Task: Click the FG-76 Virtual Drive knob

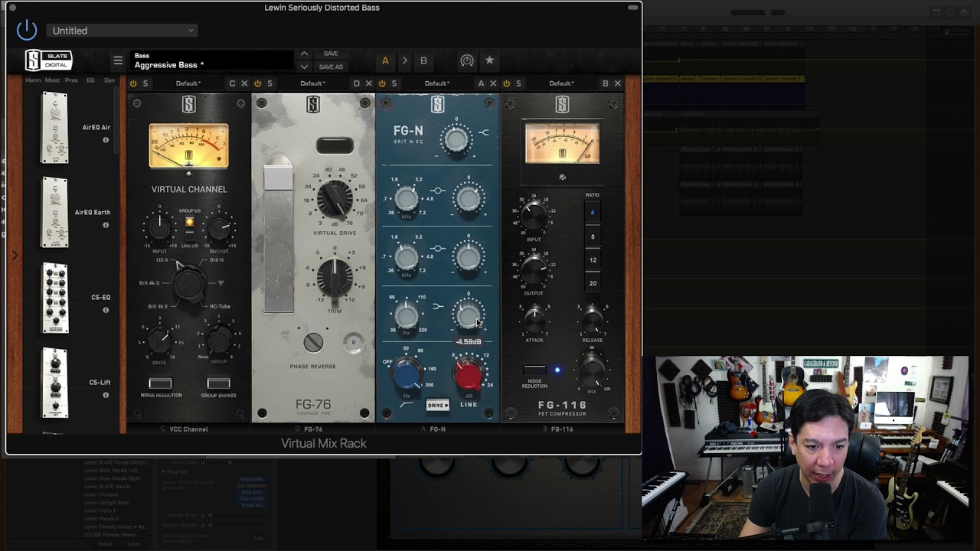Action: [x=335, y=199]
